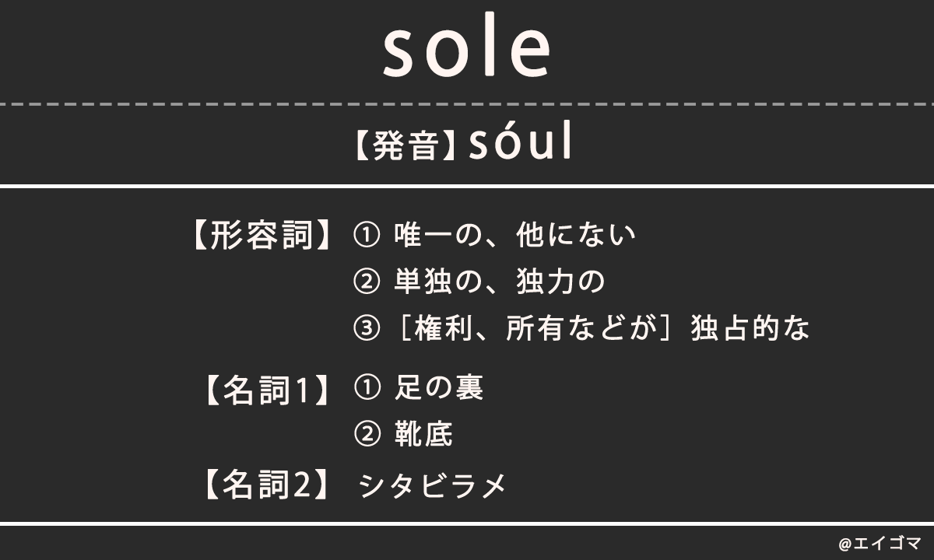Image resolution: width=934 pixels, height=560 pixels.
Task: Click the definition text 単独の、独力の
Action: coord(500,281)
